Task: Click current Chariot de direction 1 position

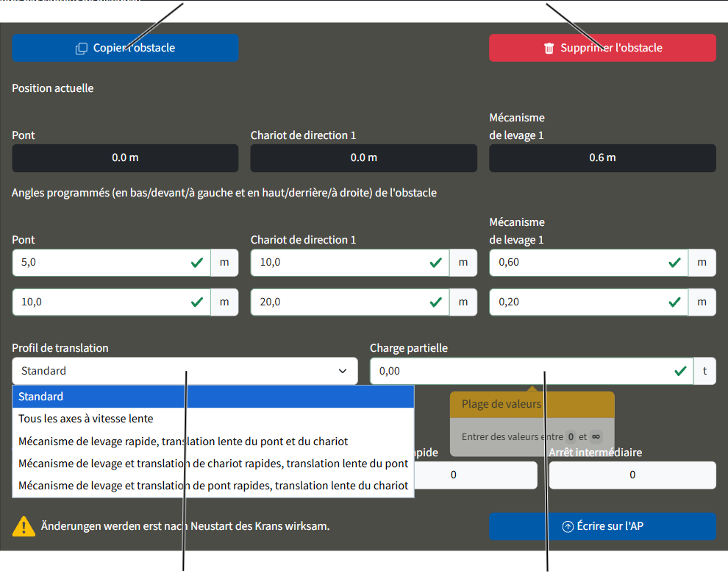Action: (363, 158)
